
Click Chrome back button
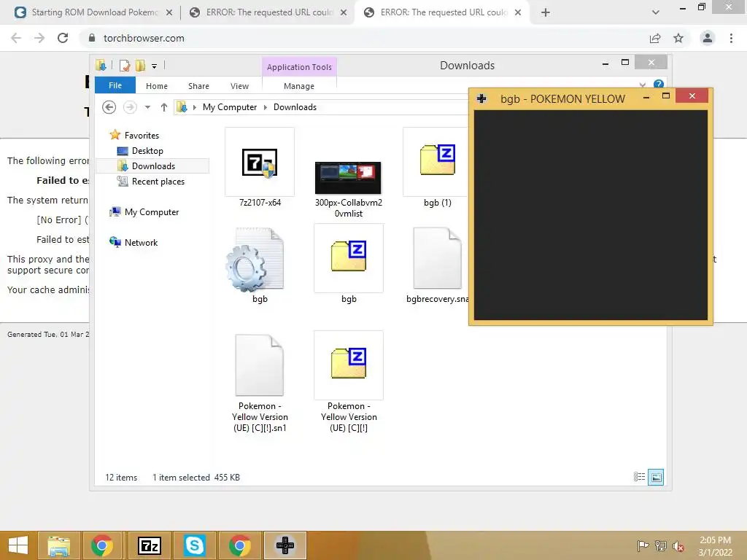point(16,38)
